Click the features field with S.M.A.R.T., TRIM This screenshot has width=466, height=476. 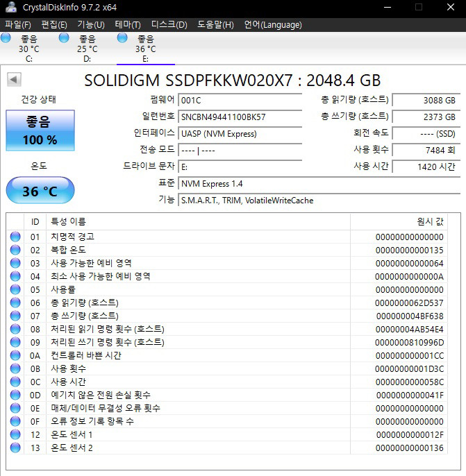[319, 201]
